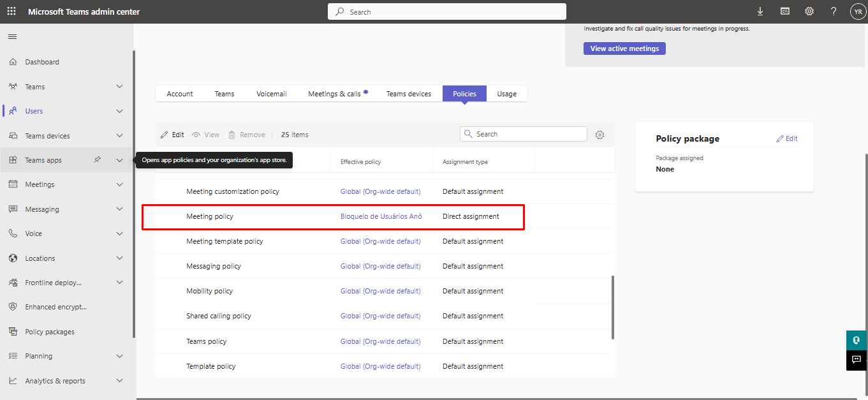Click the Users sidebar icon

(13, 111)
